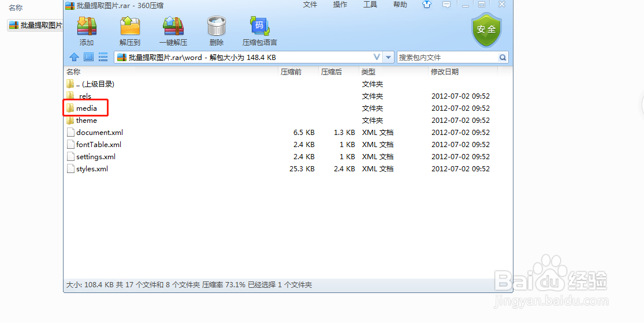This screenshot has width=644, height=323.
Task: Expand the address path dropdown arrow
Action: coord(389,57)
